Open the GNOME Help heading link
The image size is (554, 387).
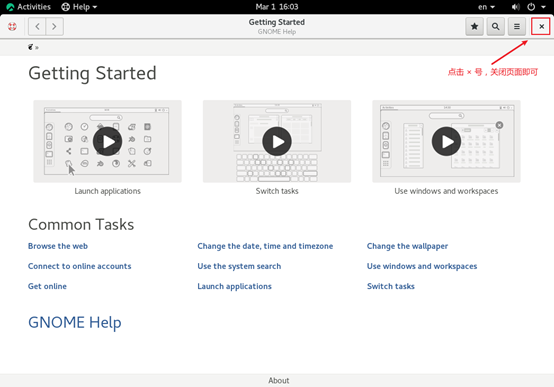(x=75, y=322)
